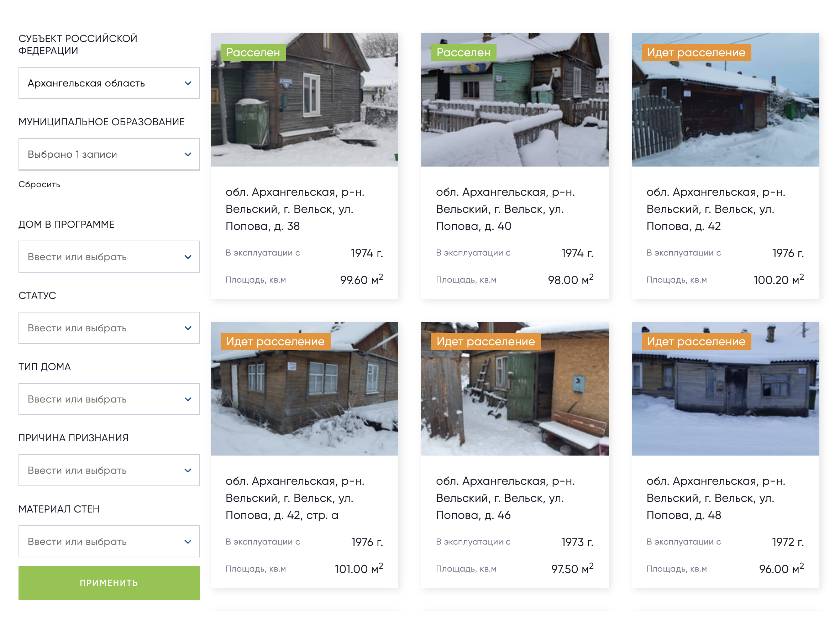Click the year 1973 г. on д. 46 card
Viewport: 840px width, 641px height.
click(577, 542)
